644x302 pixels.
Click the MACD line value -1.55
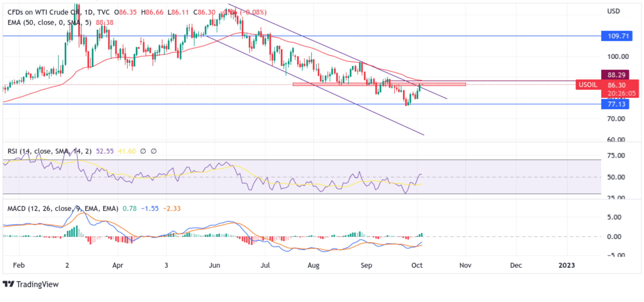150,209
